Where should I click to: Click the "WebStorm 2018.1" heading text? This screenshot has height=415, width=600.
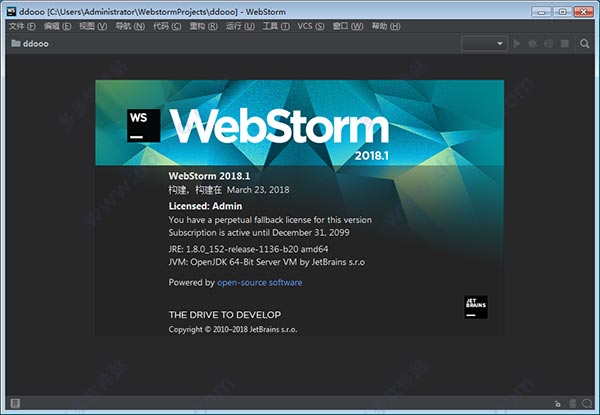209,176
